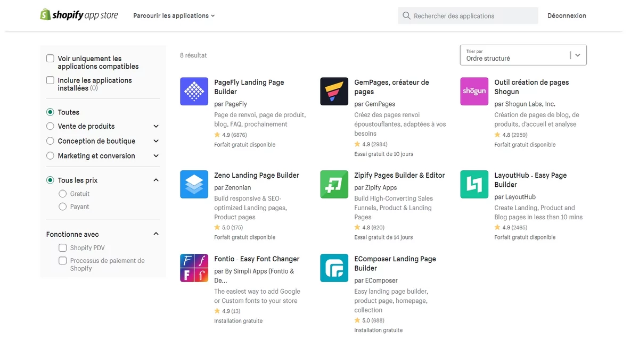This screenshot has width=639, height=364.
Task: Open Fontio - Easy Font Changer title
Action: (257, 259)
